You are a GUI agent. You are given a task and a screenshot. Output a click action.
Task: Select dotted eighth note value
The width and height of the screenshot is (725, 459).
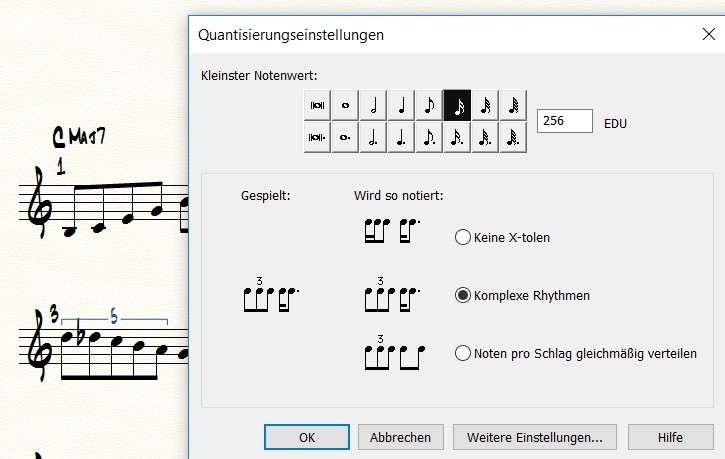[429, 137]
